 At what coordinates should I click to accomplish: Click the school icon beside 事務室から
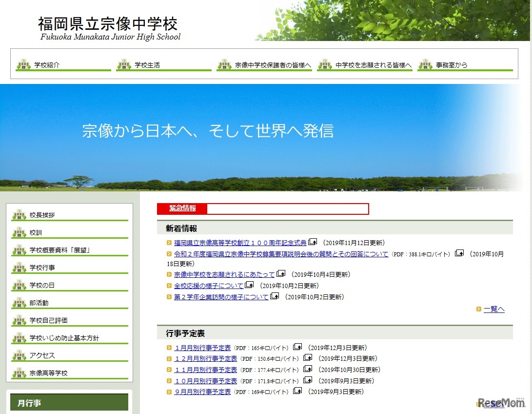(x=426, y=63)
